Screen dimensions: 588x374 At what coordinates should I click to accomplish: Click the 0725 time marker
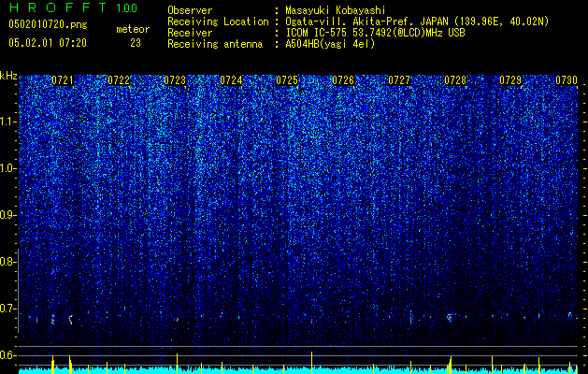tap(287, 80)
